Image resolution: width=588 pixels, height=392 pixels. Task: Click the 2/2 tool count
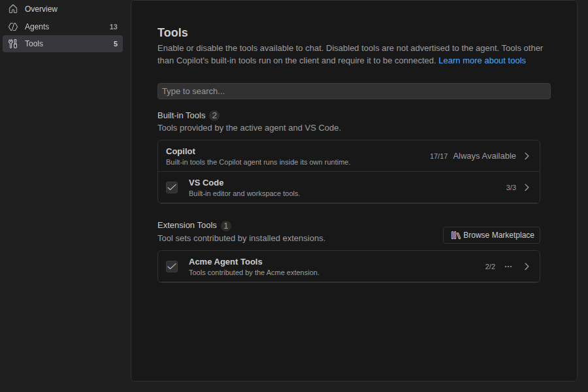click(x=490, y=267)
